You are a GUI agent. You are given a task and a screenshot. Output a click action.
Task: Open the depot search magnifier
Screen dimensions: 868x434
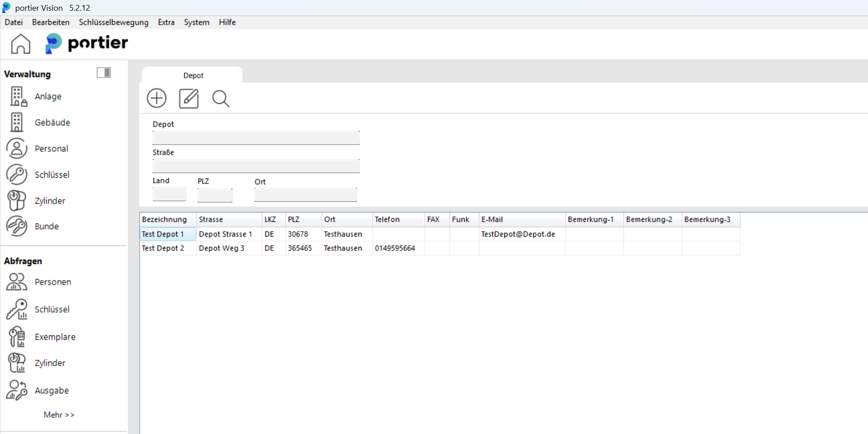coord(220,98)
